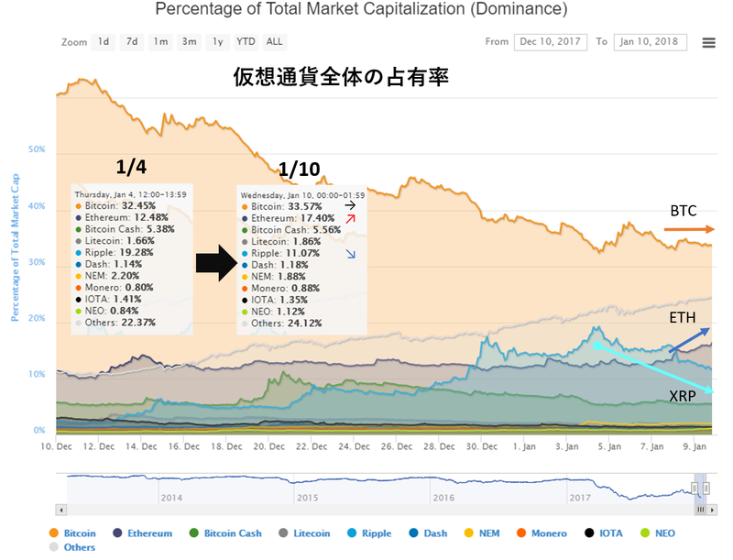
Task: Toggle the Bitcoin series in legend
Action: pyautogui.click(x=72, y=533)
